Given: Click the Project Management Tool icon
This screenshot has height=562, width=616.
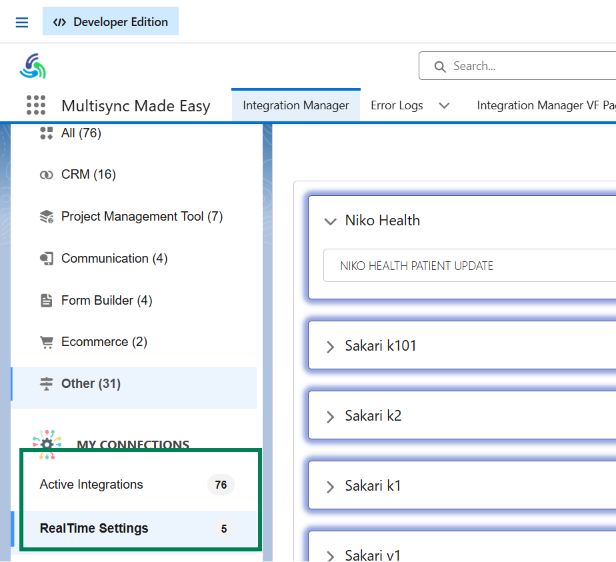Looking at the screenshot, I should click(46, 216).
